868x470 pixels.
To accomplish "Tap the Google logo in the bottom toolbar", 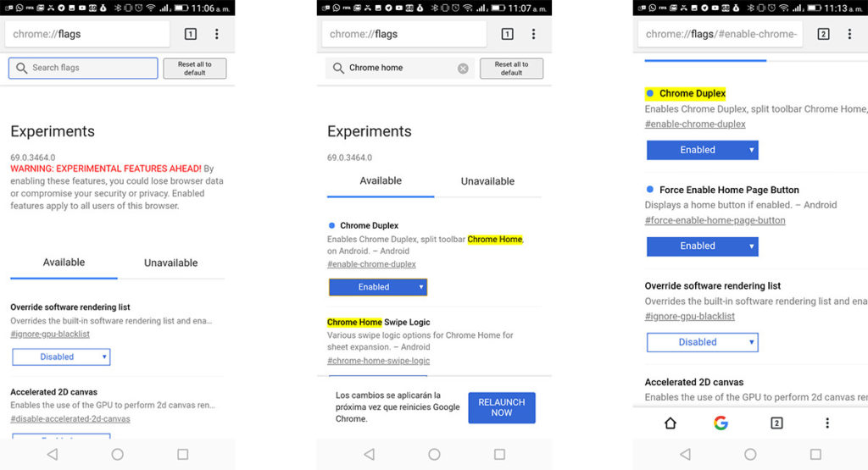I will tap(721, 423).
